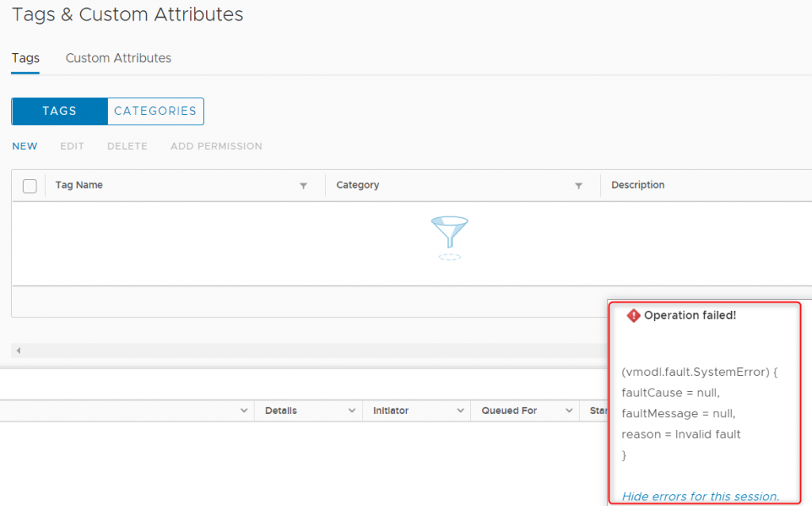Image resolution: width=812 pixels, height=506 pixels.
Task: Expand the Details column dropdown
Action: (x=352, y=411)
